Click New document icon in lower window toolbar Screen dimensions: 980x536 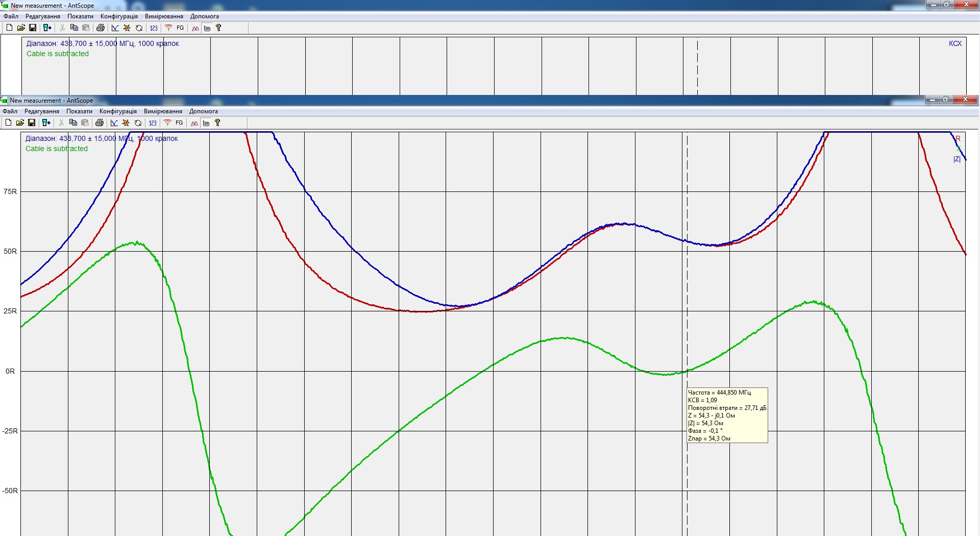click(8, 123)
